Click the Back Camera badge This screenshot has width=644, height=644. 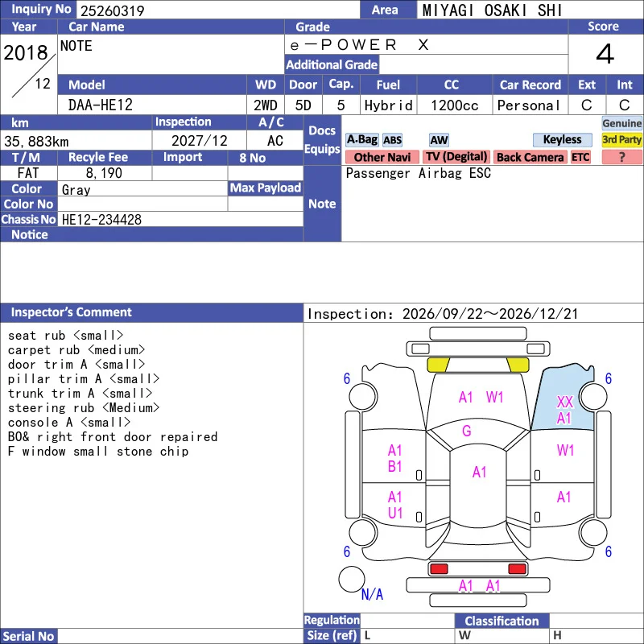530,157
